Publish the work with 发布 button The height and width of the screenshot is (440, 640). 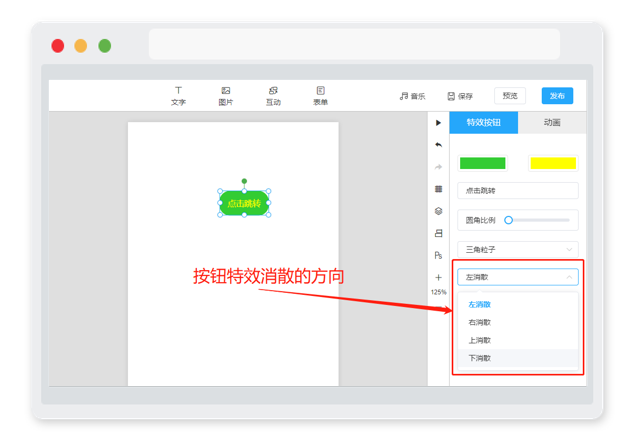(x=557, y=96)
